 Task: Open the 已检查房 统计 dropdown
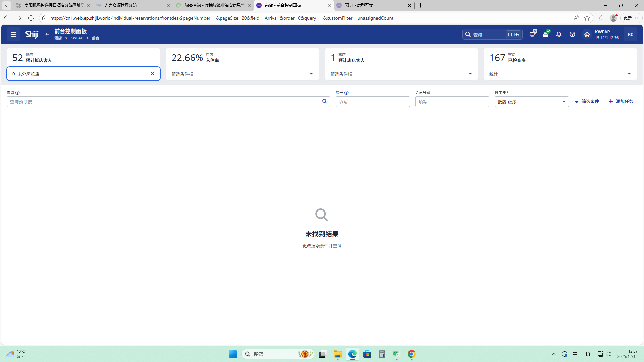[x=629, y=74]
